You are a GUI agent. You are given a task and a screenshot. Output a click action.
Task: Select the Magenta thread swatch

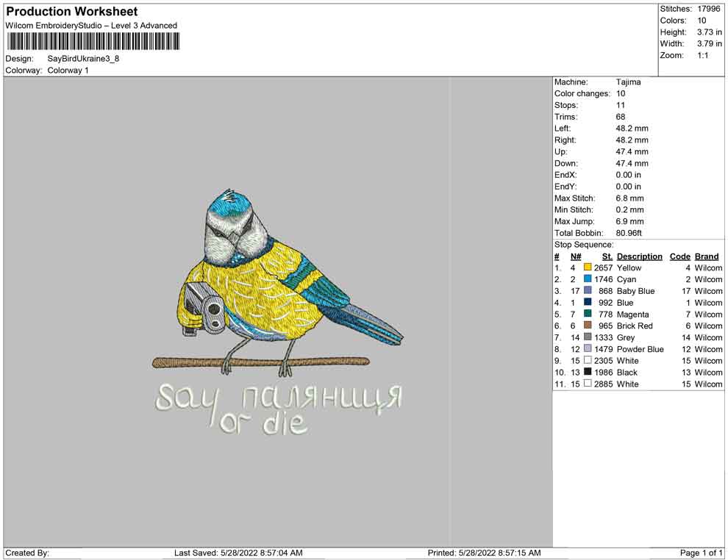click(x=588, y=315)
